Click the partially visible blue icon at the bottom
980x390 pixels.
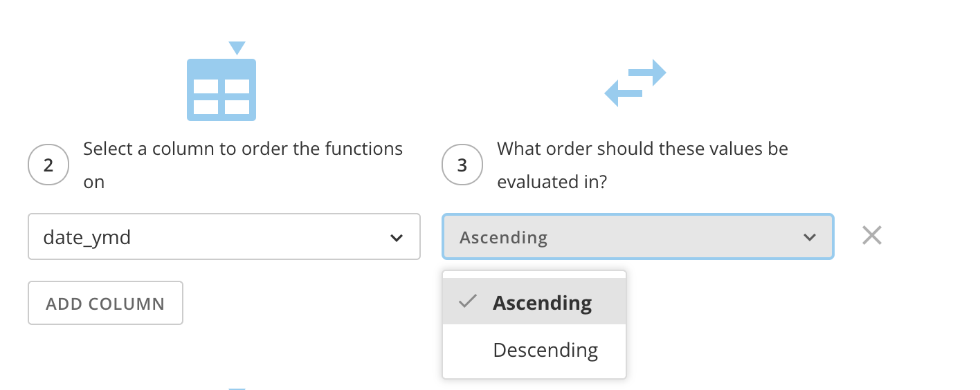click(237, 388)
